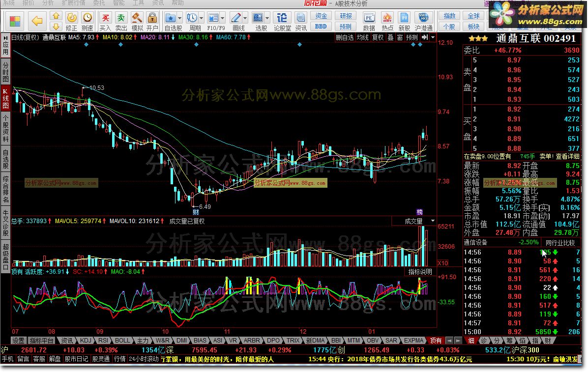Click the colorful home grid icon
The image size is (588, 372).
coord(15,21)
